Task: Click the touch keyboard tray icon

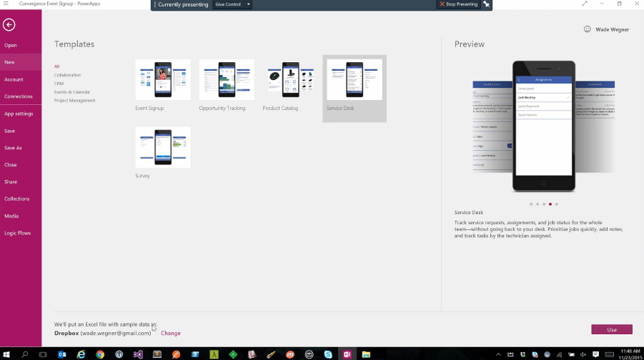Action: pyautogui.click(x=610, y=354)
